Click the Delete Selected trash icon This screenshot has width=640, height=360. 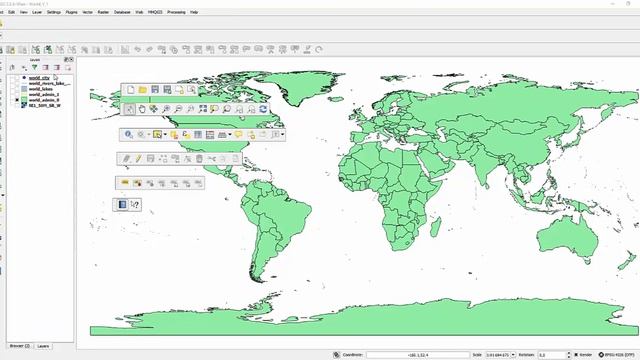tap(199, 159)
